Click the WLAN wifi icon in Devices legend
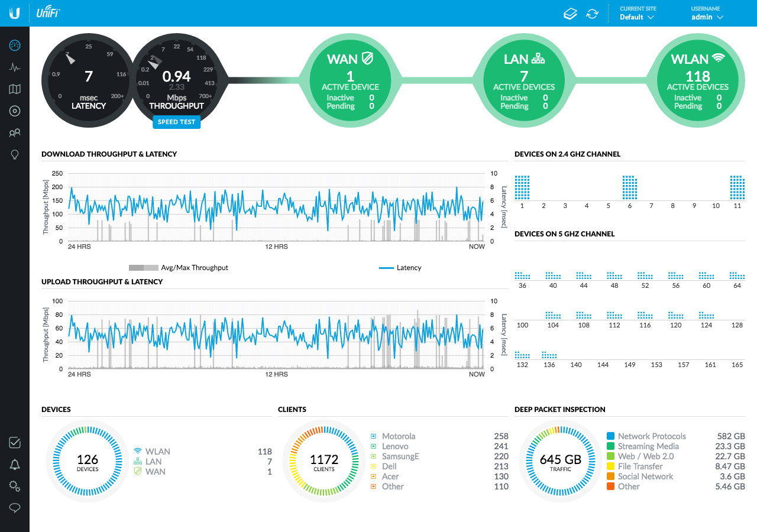This screenshot has height=532, width=757. pyautogui.click(x=138, y=451)
